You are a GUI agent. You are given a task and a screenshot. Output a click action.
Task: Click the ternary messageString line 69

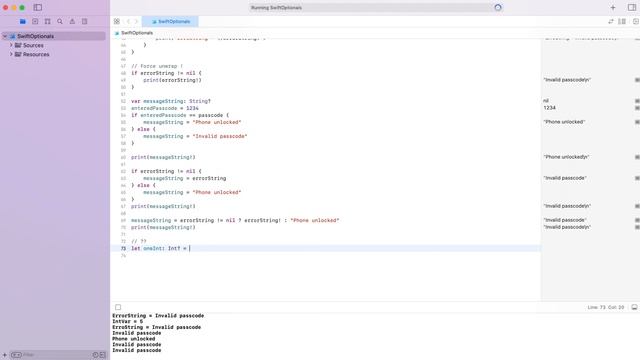click(x=235, y=220)
